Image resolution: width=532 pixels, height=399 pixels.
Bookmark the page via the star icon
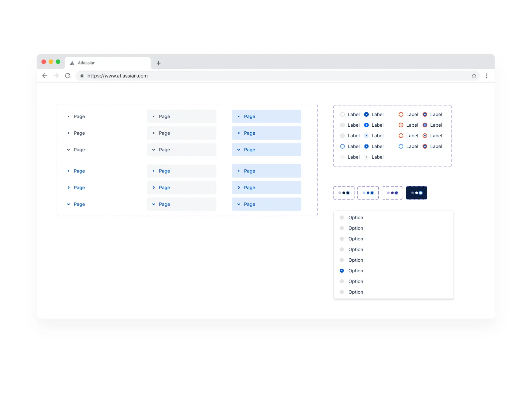(x=474, y=75)
